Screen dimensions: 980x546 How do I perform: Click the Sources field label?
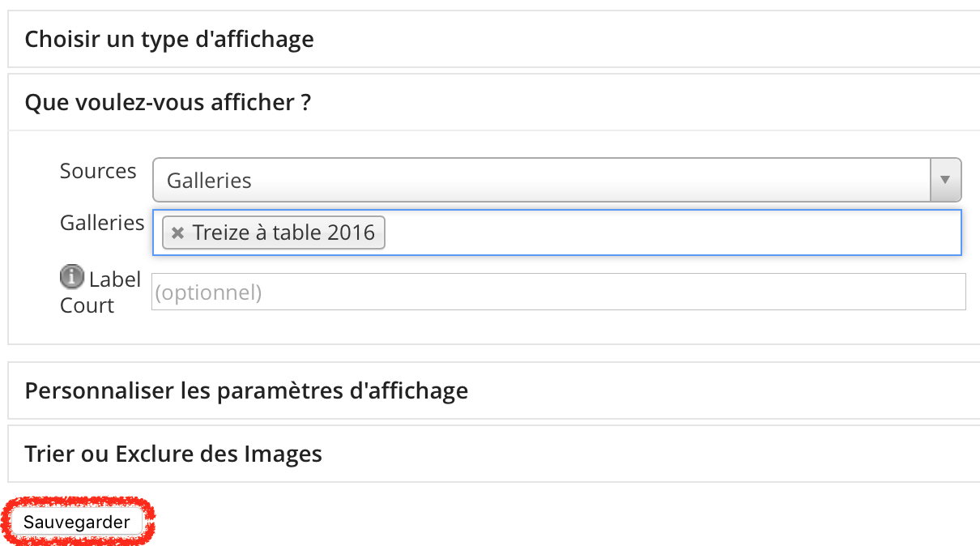coord(98,171)
